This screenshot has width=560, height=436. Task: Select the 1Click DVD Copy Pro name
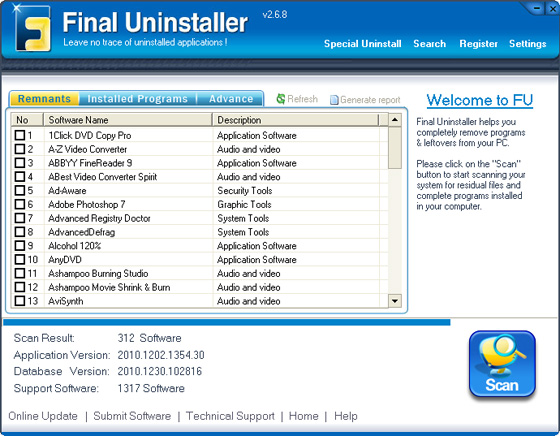[90, 135]
